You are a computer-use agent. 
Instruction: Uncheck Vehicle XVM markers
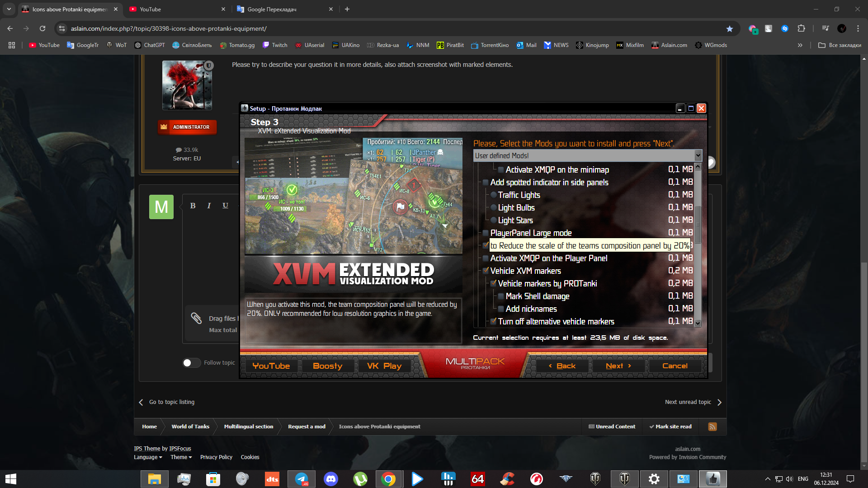[486, 271]
